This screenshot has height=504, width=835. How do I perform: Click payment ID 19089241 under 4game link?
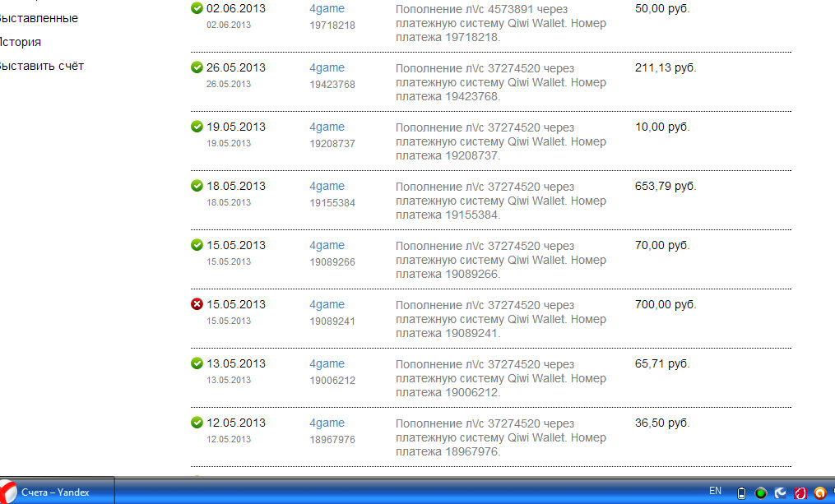(x=332, y=321)
